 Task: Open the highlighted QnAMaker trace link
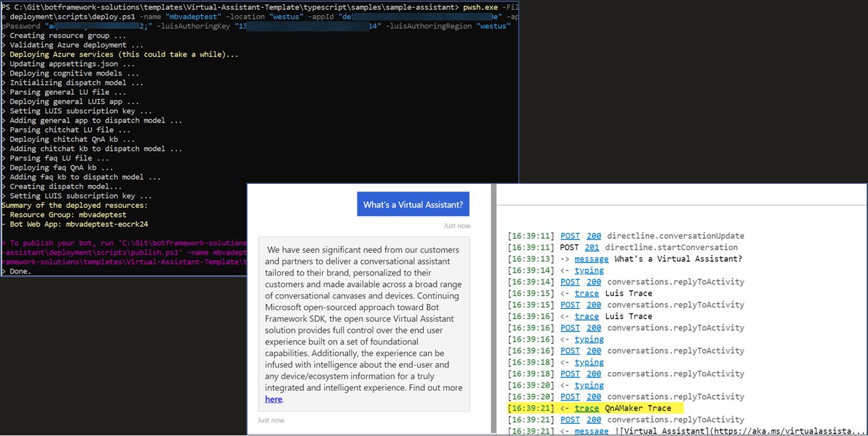pyautogui.click(x=586, y=408)
